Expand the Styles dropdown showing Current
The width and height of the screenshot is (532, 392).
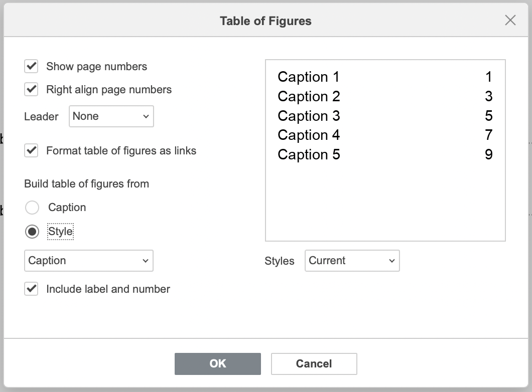[352, 261]
